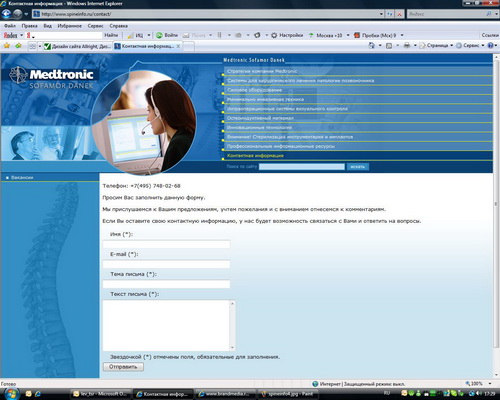500x400 pixels.
Task: Click inside the Текст письма text area
Action: point(166,325)
